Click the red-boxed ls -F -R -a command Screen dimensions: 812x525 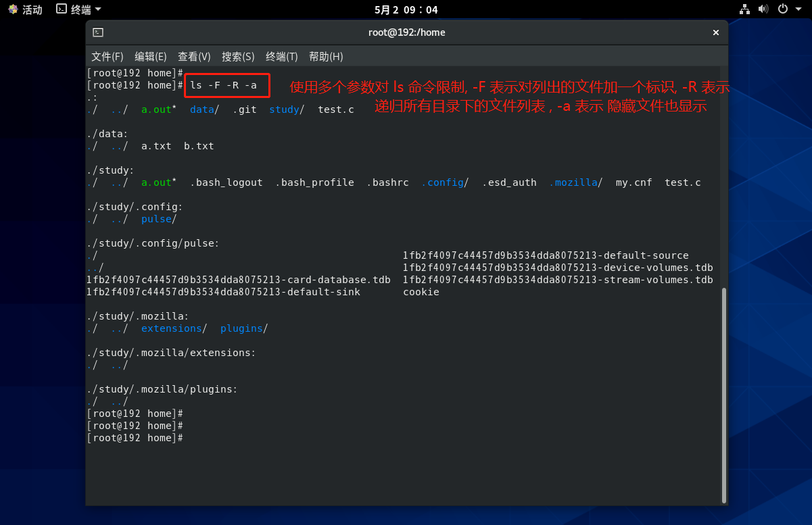click(226, 85)
